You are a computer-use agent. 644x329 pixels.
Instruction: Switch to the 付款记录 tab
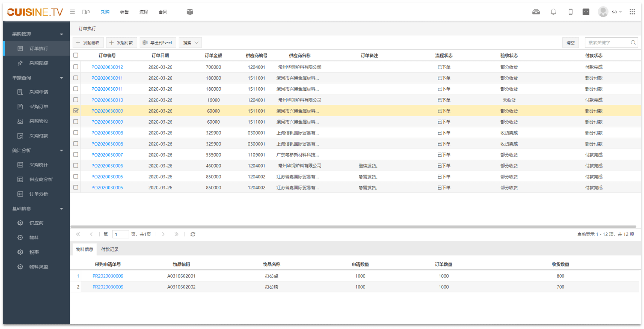110,249
